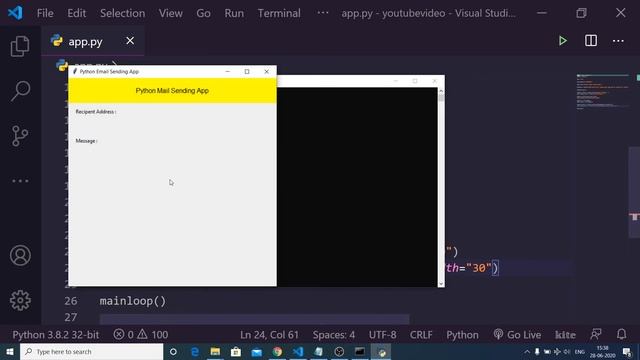This screenshot has height=360, width=640.
Task: Split the editor right
Action: pyautogui.click(x=591, y=40)
